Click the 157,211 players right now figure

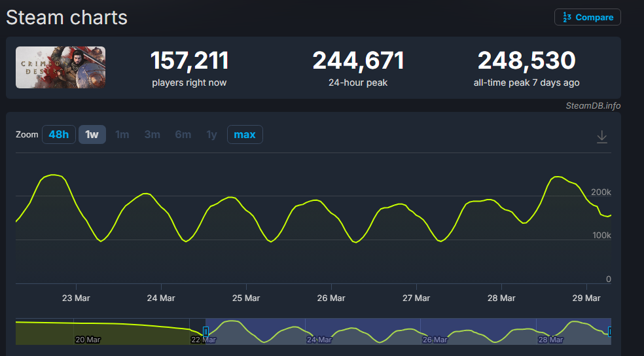pos(189,61)
